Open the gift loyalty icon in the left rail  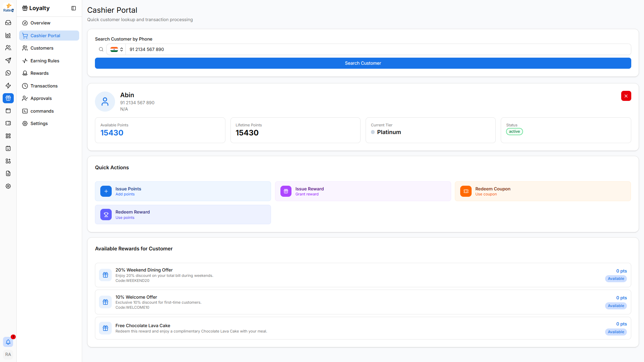(x=8, y=98)
